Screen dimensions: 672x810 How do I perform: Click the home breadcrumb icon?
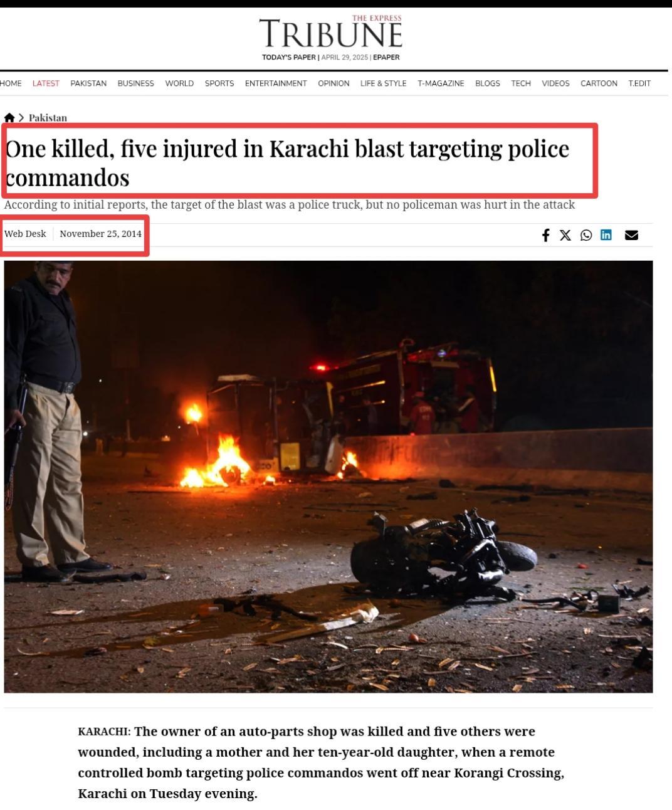click(9, 118)
